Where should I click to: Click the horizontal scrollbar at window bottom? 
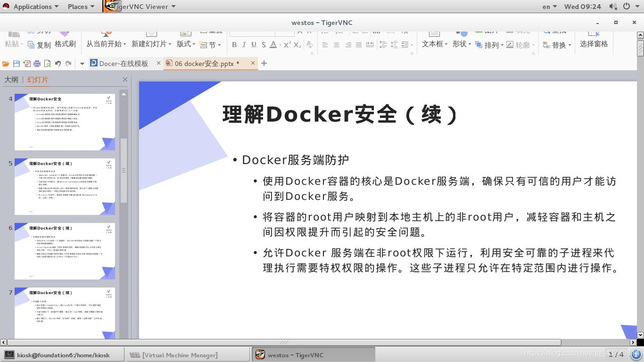pos(284,343)
